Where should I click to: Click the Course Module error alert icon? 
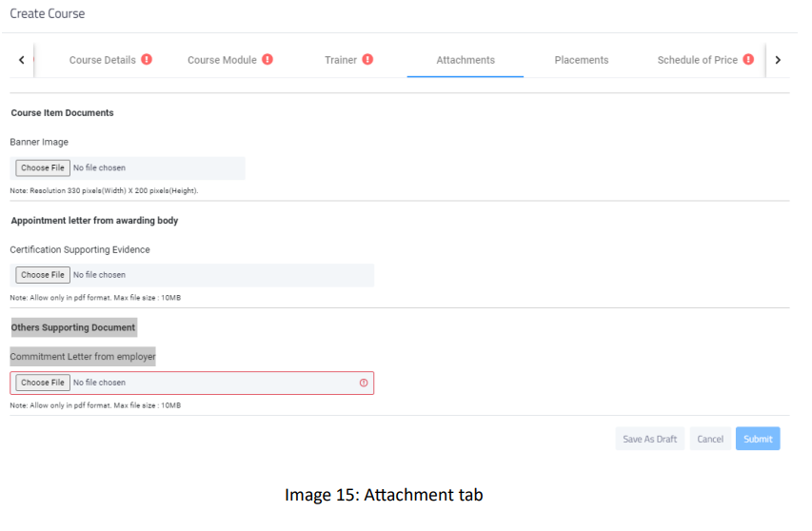click(267, 60)
